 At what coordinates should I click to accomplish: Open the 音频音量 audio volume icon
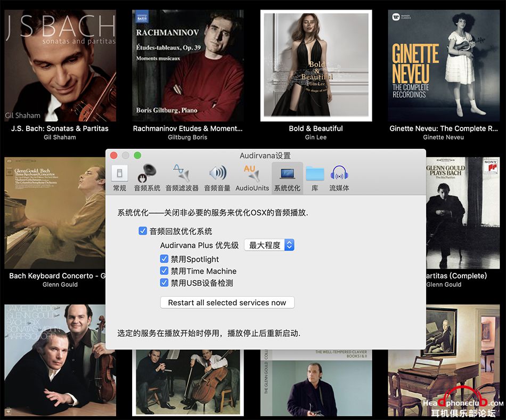[x=217, y=178]
